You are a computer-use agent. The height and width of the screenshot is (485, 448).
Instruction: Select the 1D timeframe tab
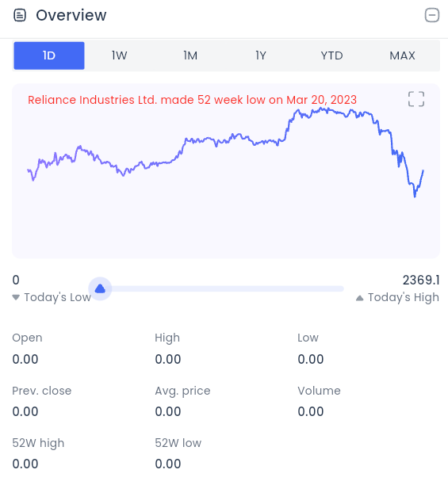point(49,55)
